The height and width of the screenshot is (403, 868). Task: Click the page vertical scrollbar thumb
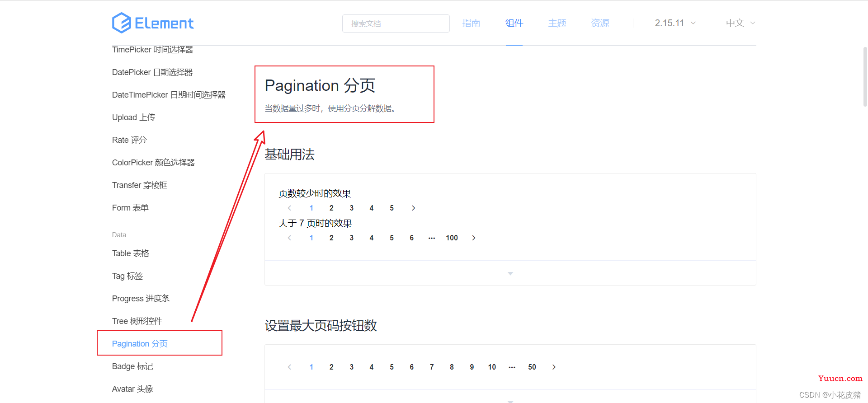[x=865, y=76]
